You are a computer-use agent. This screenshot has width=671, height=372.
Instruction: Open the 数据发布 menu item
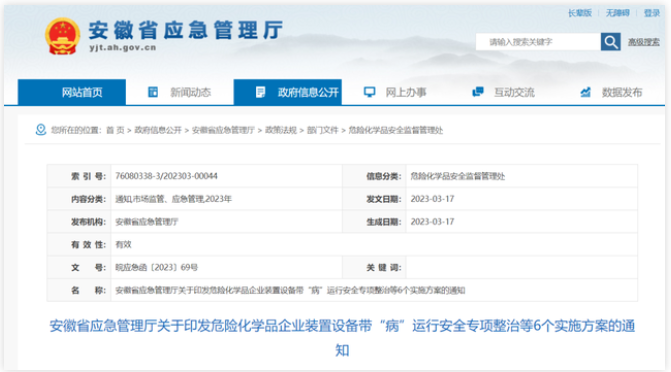click(622, 92)
